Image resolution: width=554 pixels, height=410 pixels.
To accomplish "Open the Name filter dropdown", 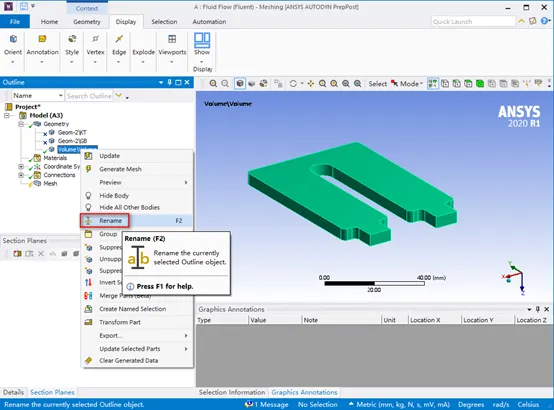I will 37,95.
